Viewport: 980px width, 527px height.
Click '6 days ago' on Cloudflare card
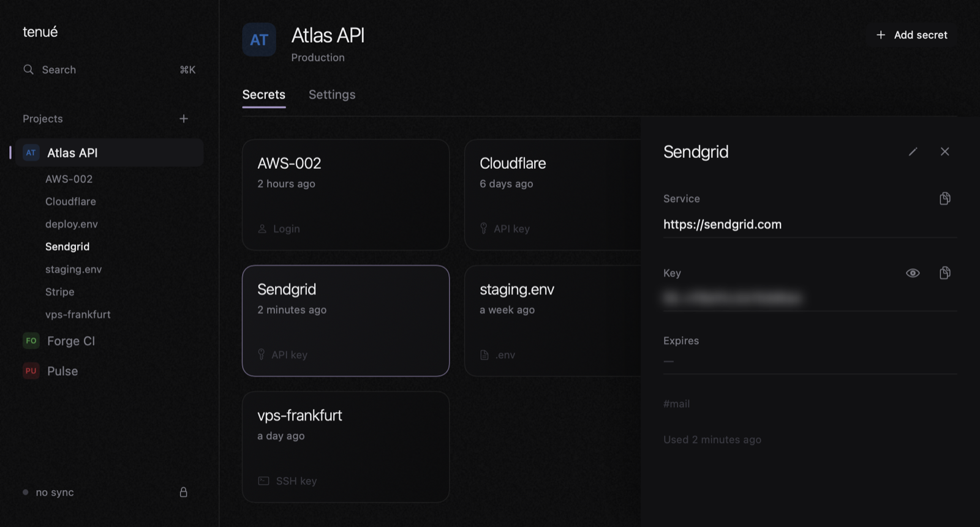[507, 184]
